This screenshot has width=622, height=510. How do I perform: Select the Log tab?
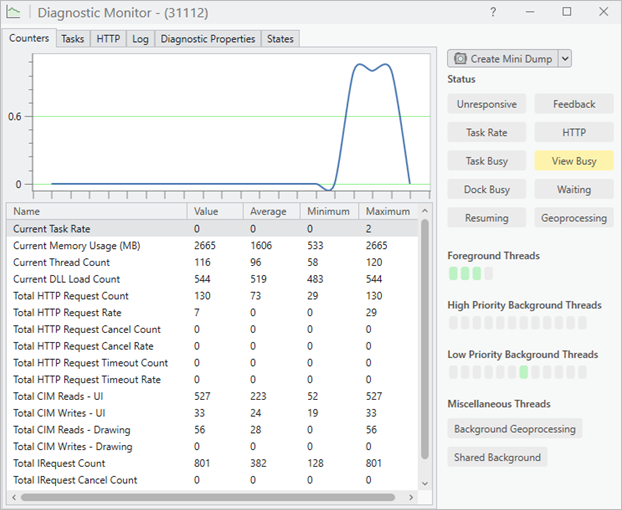140,39
